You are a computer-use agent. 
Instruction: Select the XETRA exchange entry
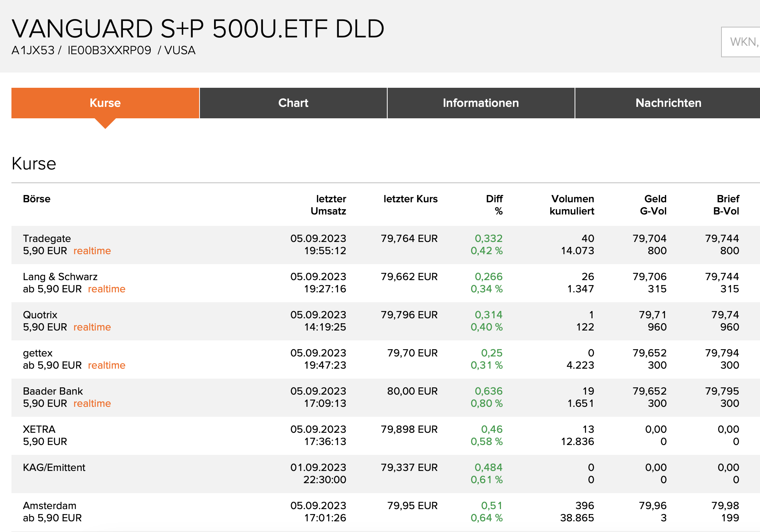point(39,429)
